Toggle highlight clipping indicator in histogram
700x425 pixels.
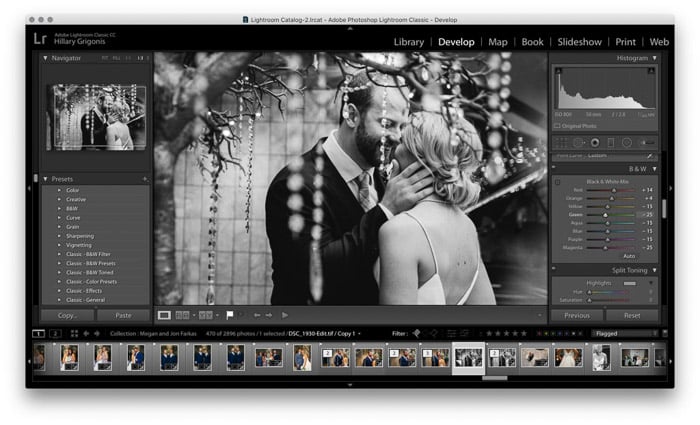point(651,71)
